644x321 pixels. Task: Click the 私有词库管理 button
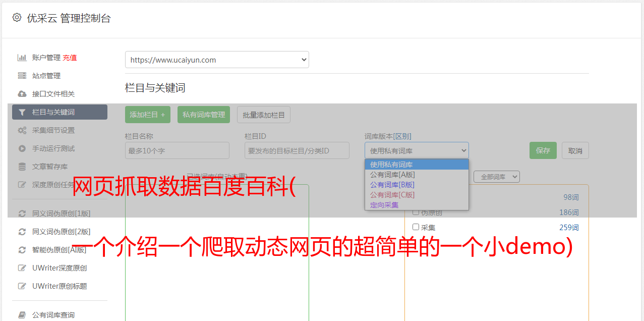[204, 115]
